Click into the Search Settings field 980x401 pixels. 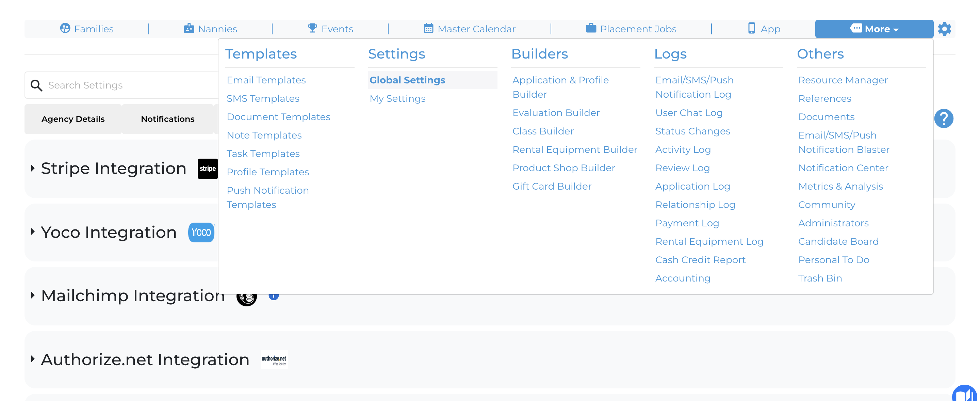[x=122, y=85]
